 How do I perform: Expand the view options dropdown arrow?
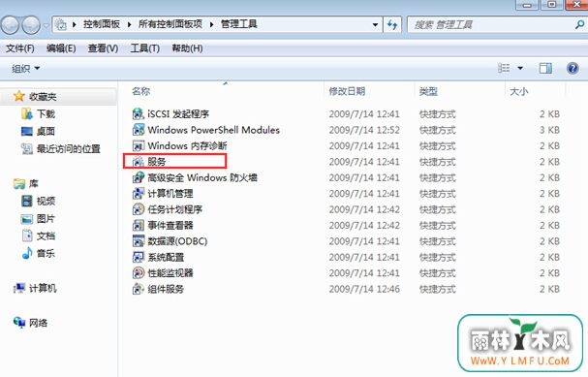(x=520, y=68)
